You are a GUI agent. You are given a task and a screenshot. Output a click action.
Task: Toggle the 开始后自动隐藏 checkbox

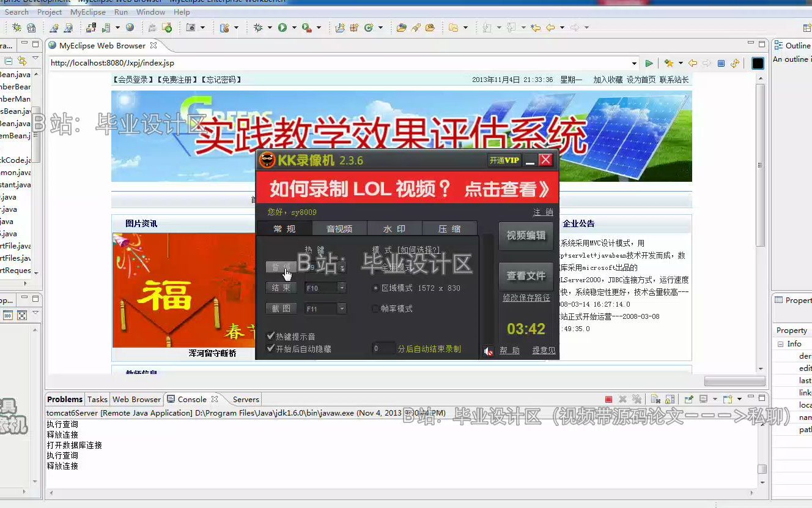[x=271, y=348]
